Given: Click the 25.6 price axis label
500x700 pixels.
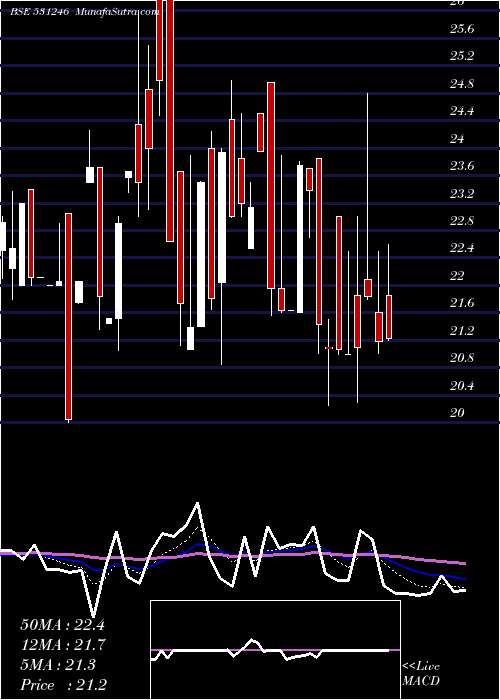Looking at the screenshot, I should [462, 29].
